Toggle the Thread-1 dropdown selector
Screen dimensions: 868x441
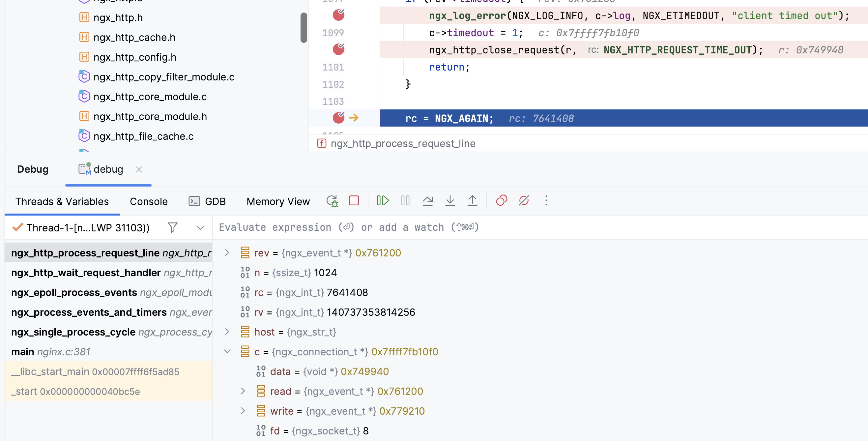200,227
